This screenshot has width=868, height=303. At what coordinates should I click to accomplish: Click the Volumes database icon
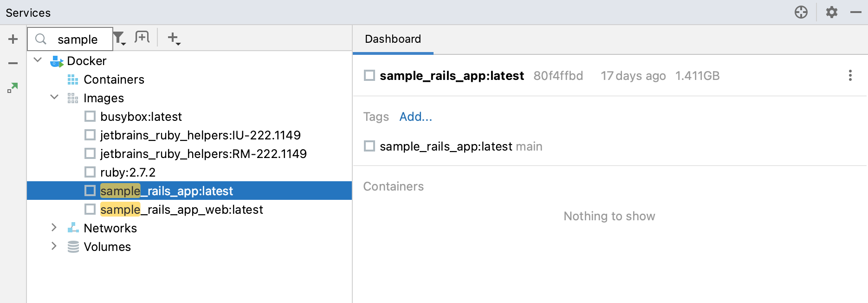[72, 246]
